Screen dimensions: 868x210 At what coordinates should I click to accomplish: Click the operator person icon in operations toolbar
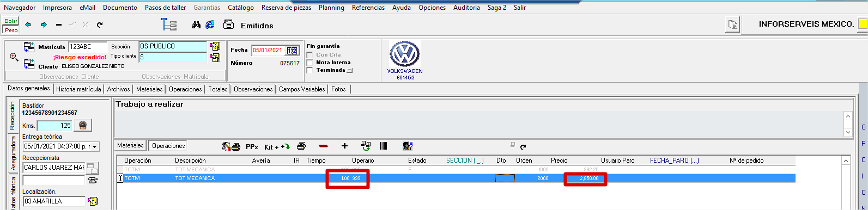[408, 146]
